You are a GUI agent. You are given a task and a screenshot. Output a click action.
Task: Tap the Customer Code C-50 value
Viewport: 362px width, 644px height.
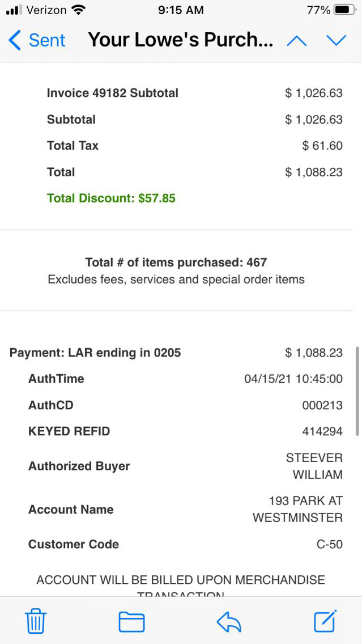pos(329,544)
